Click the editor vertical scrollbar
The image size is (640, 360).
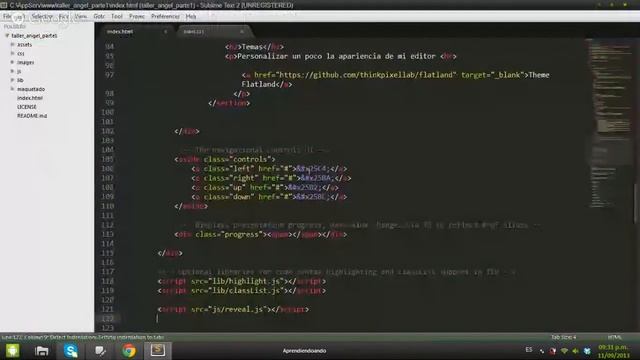(636, 203)
